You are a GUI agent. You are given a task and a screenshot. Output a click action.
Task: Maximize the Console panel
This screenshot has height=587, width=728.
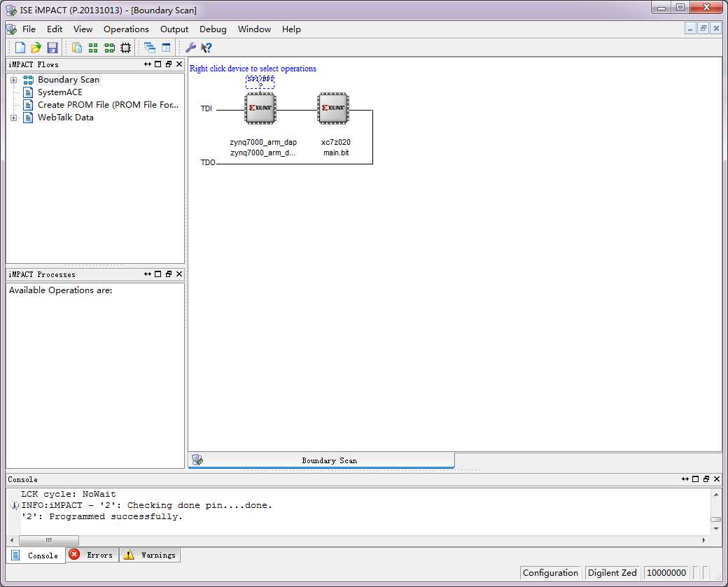point(696,479)
